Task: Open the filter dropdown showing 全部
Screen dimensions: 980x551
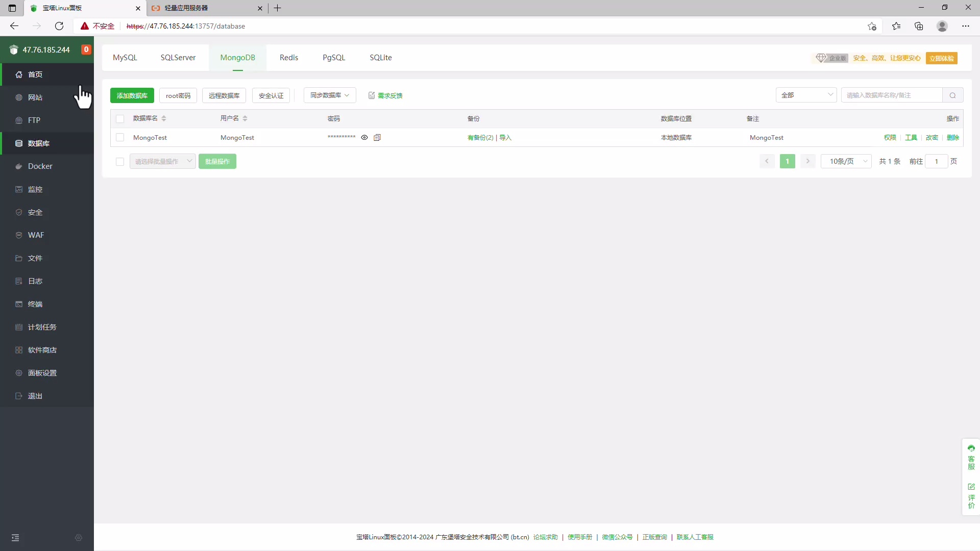Action: coord(806,95)
